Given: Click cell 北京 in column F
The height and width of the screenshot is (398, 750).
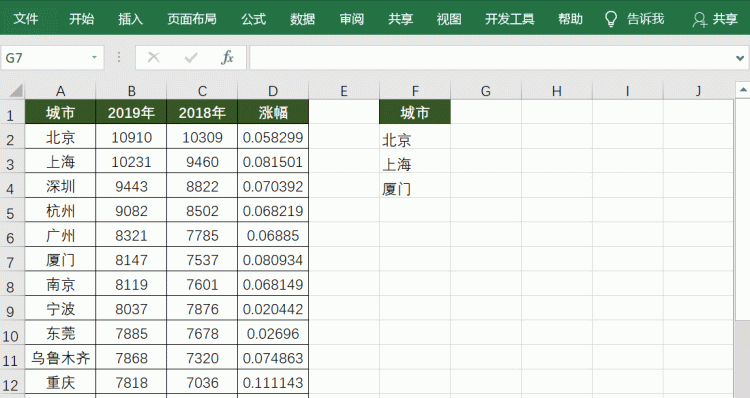Looking at the screenshot, I should [x=415, y=137].
